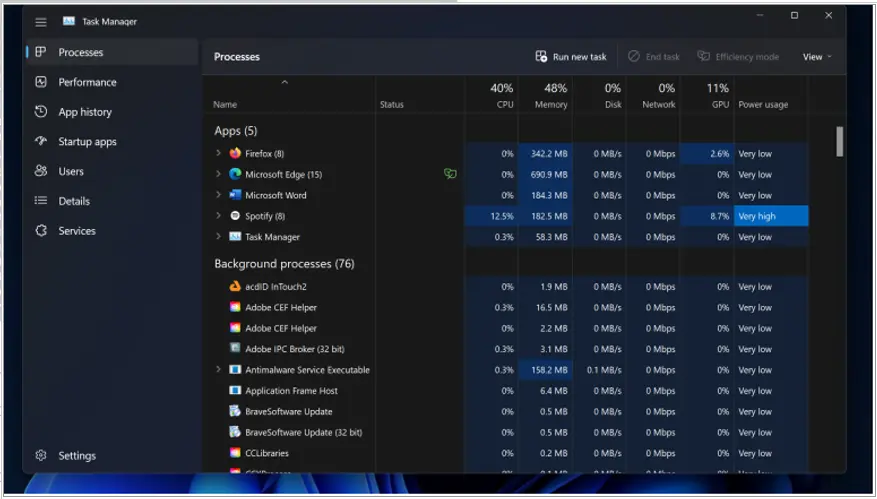Click the Microsoft Edge app icon
This screenshot has height=499, width=877.
235,174
